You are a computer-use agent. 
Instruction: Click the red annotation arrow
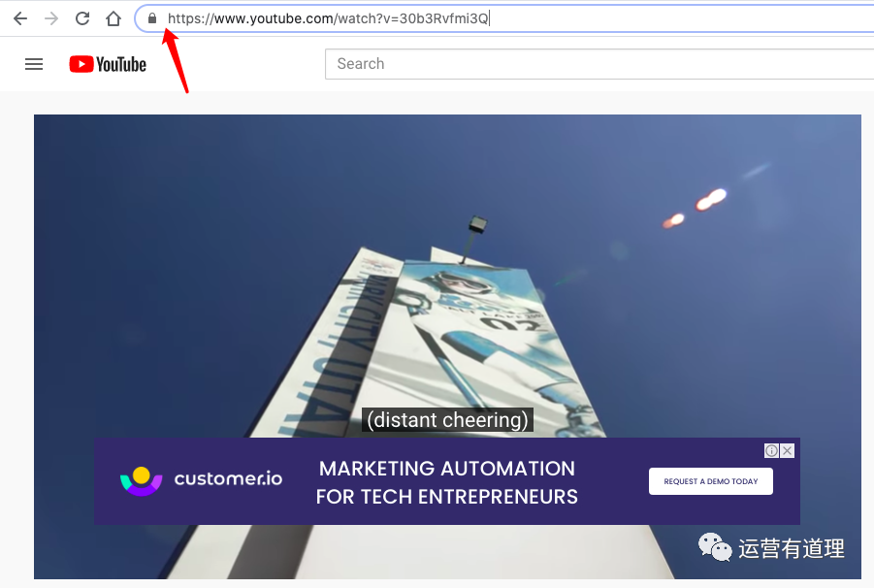[176, 60]
